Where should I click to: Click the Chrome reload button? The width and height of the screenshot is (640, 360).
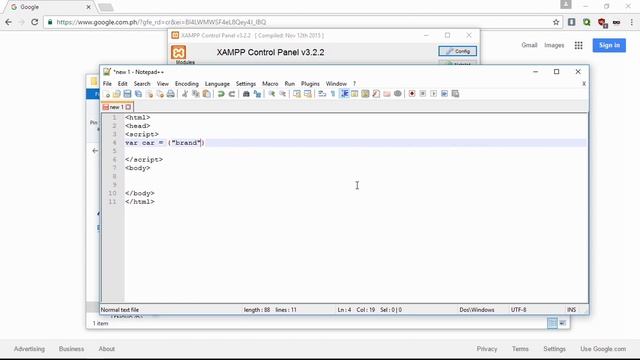coord(35,22)
